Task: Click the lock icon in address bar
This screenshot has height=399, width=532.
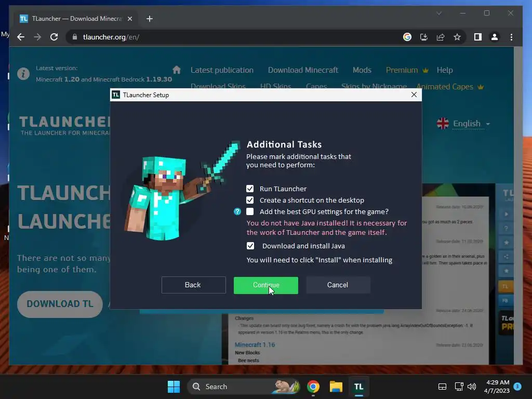Action: coord(75,37)
